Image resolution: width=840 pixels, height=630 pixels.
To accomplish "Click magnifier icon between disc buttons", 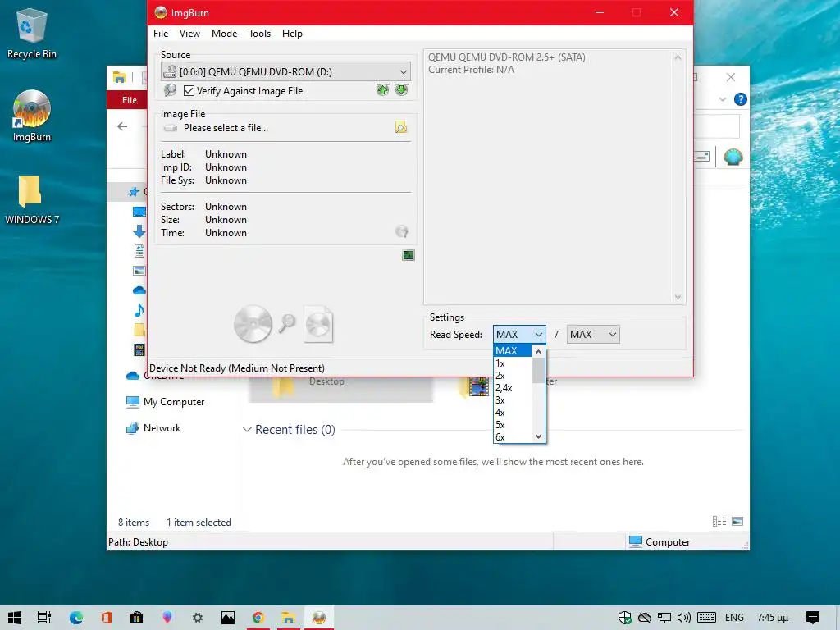I will point(287,322).
